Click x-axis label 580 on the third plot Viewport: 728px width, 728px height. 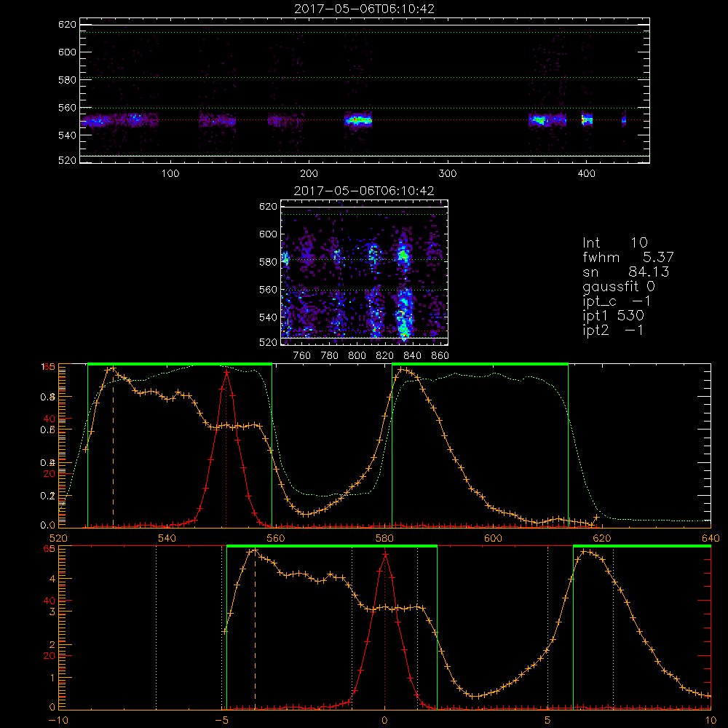coord(384,538)
